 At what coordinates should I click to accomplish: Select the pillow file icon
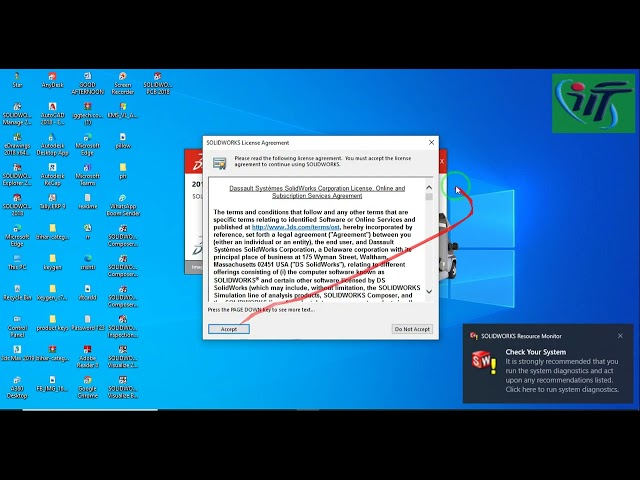[122, 141]
